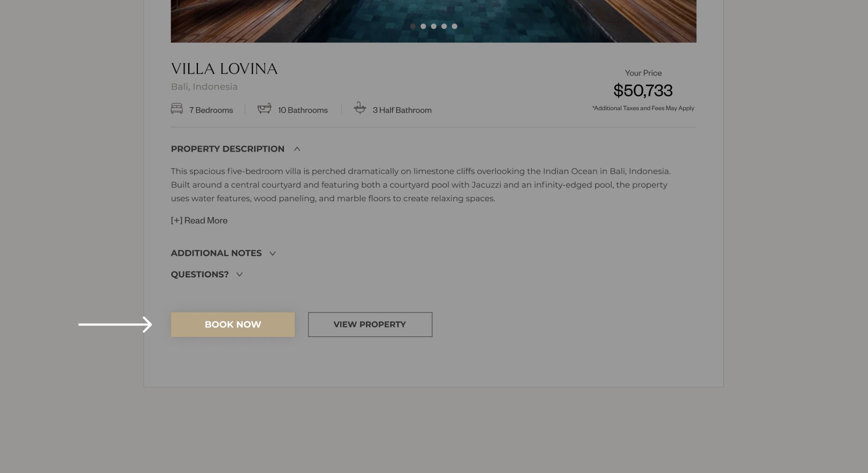Click the bed icon beside 7 Bedrooms
Screen dimensions: 868x473
pos(177,109)
